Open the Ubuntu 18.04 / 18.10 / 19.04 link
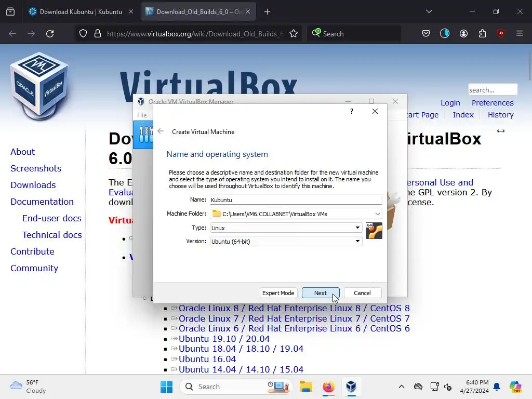This screenshot has height=399, width=532. click(241, 349)
